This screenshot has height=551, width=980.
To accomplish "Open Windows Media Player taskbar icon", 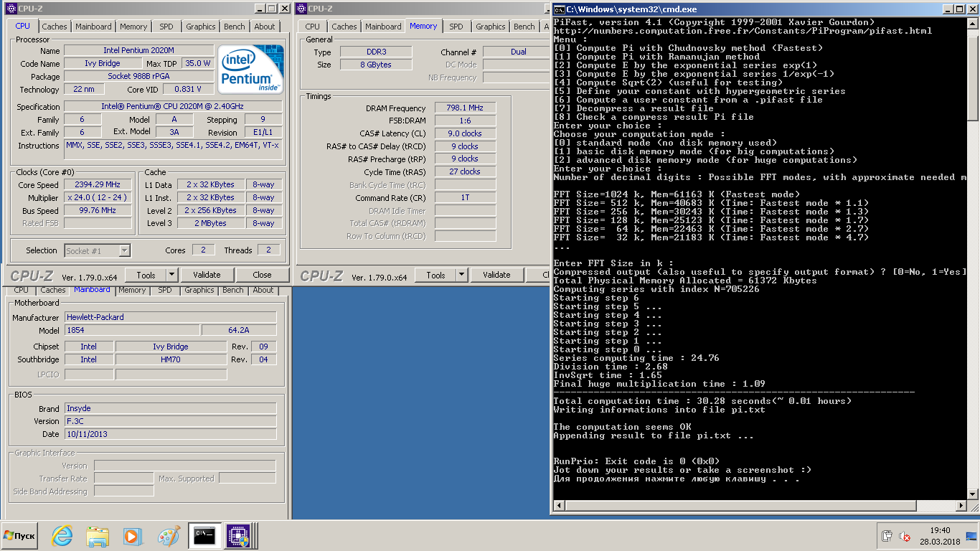I will tap(132, 536).
